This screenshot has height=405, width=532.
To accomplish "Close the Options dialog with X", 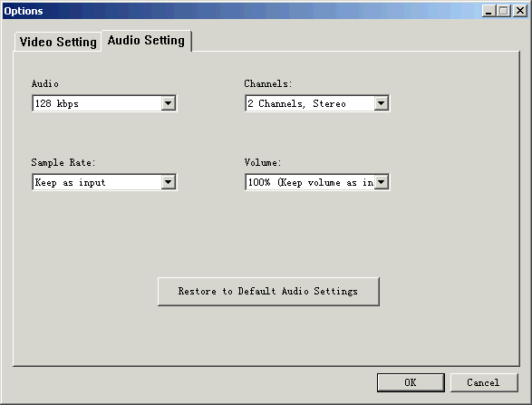I will pyautogui.click(x=520, y=11).
